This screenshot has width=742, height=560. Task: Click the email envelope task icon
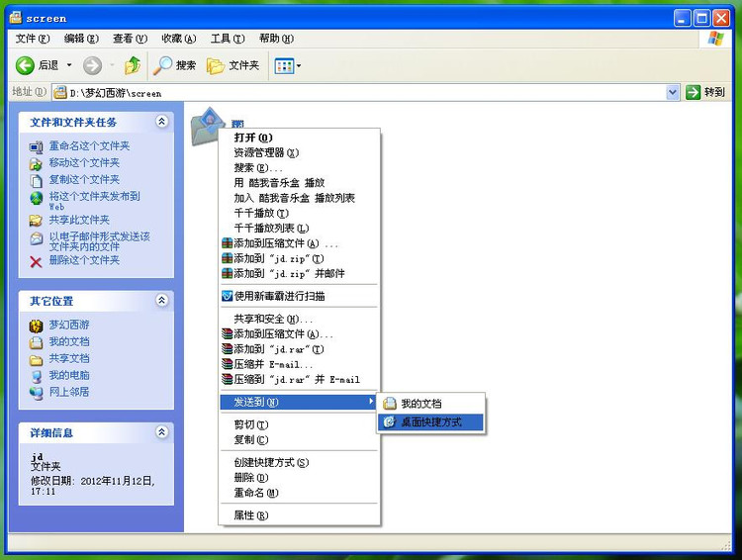tap(36, 238)
